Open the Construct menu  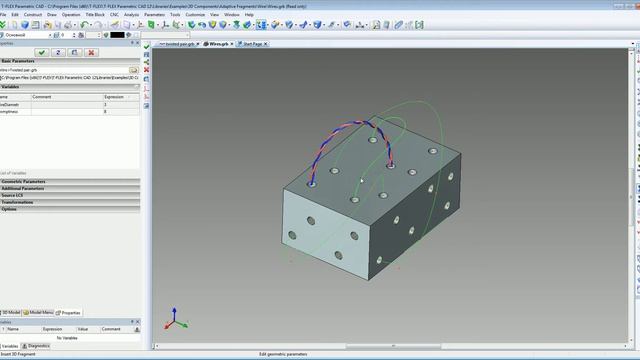coord(33,15)
